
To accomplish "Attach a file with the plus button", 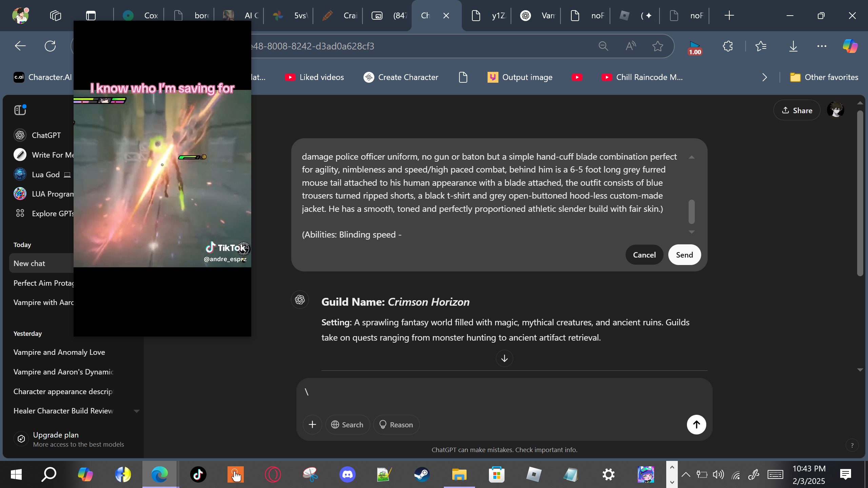I will 312,425.
